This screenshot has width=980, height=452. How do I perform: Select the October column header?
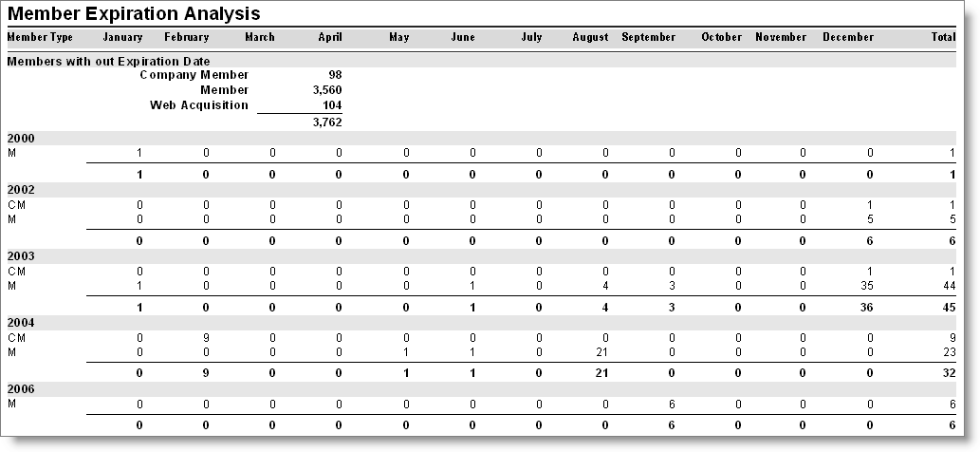[722, 37]
